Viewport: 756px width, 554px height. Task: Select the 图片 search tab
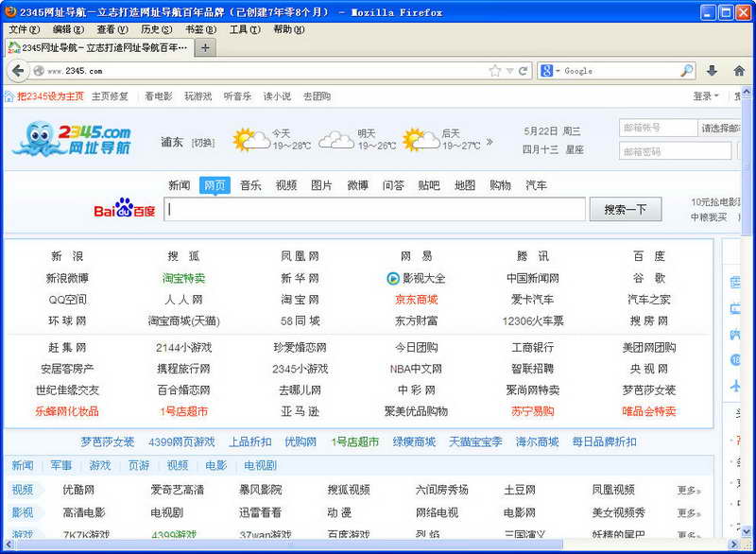[x=321, y=185]
